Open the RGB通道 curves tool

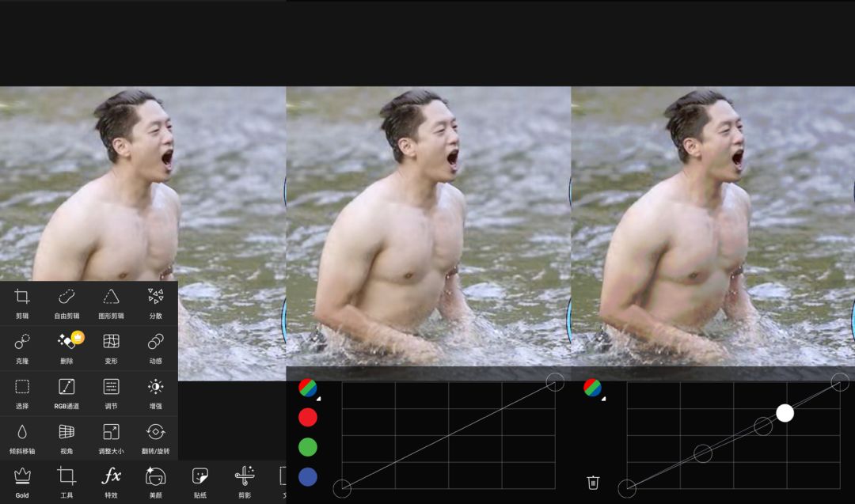click(x=66, y=392)
